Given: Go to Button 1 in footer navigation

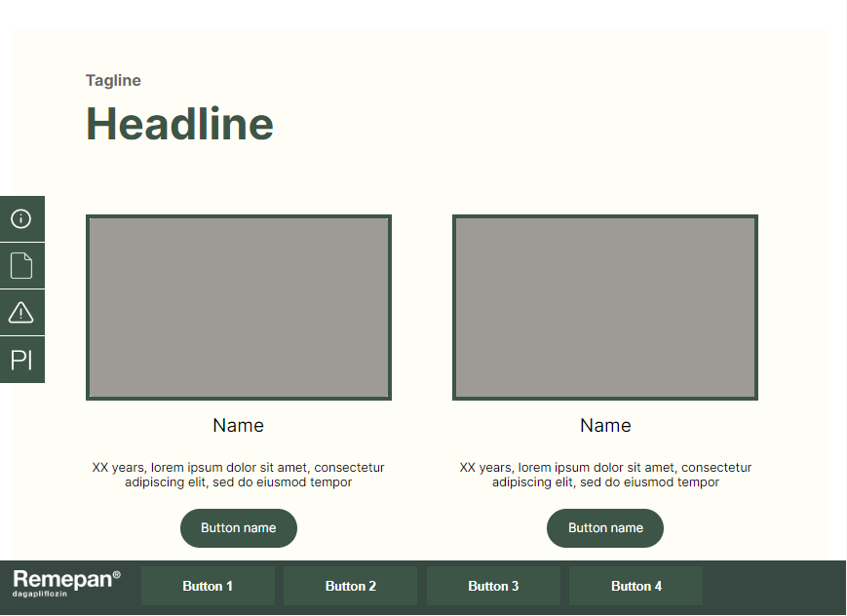Looking at the screenshot, I should (208, 586).
